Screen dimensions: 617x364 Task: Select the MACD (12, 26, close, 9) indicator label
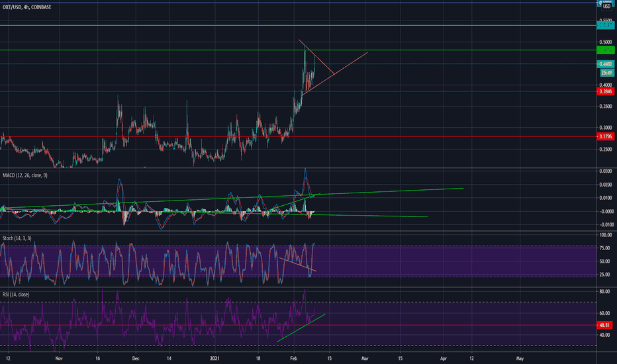point(24,175)
